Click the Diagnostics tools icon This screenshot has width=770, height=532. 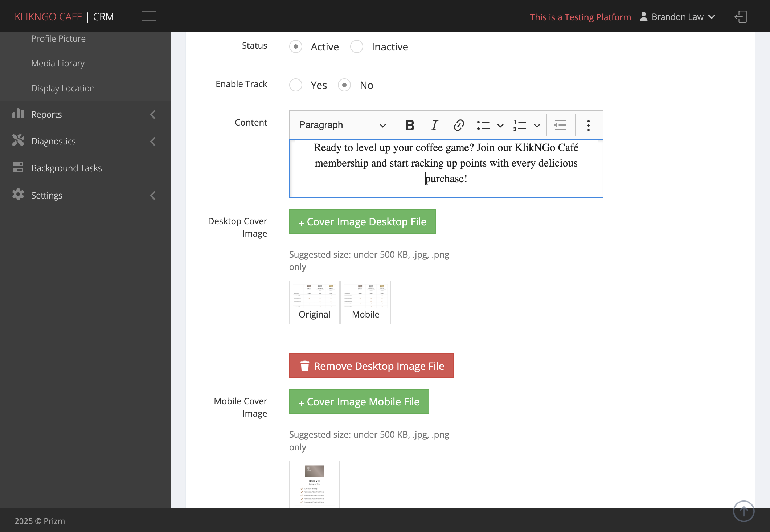pyautogui.click(x=18, y=141)
